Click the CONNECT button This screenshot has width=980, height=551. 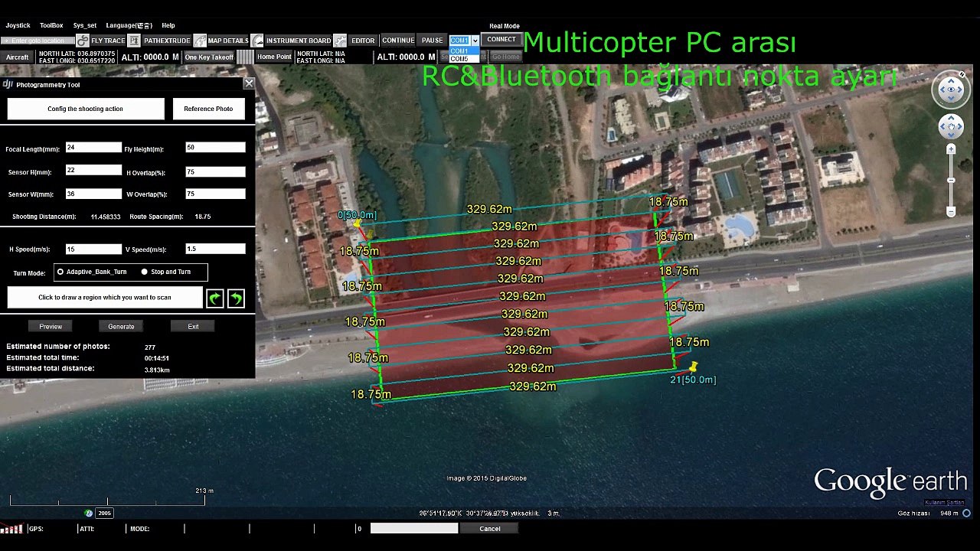click(x=501, y=40)
